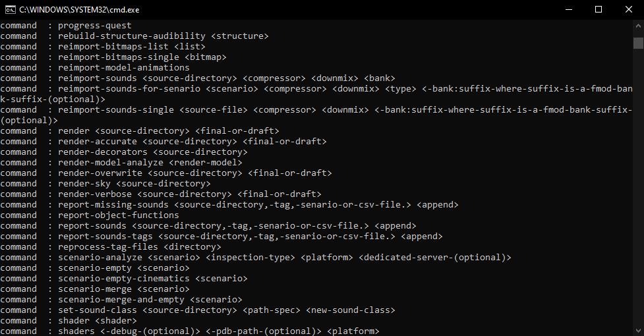The height and width of the screenshot is (336, 644).
Task: Click the progress-quest command text
Action: [94, 26]
